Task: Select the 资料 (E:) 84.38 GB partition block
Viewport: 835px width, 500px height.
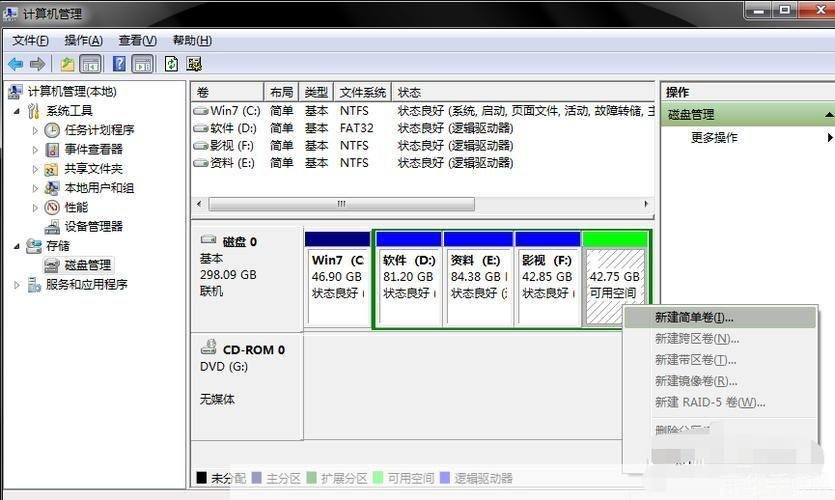Action: tap(478, 278)
